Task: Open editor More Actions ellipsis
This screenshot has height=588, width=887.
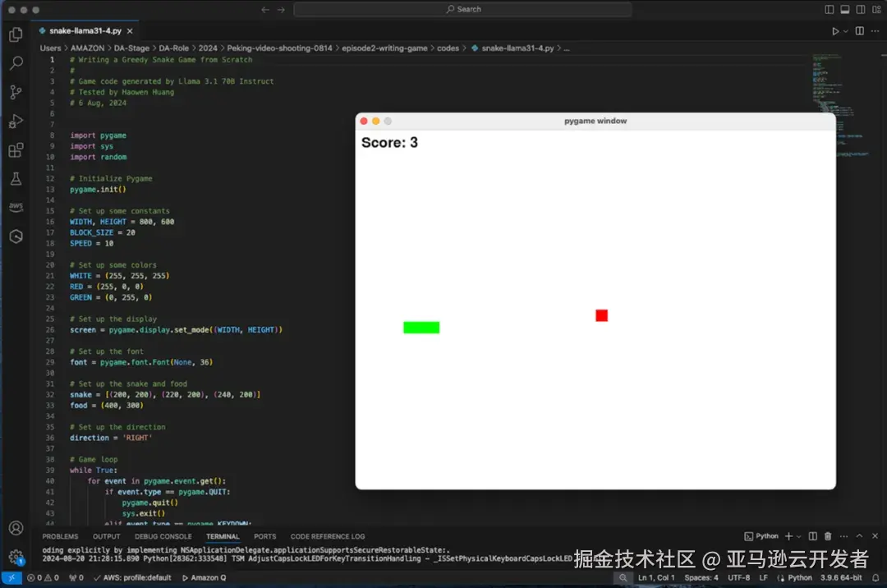Action: (876, 31)
